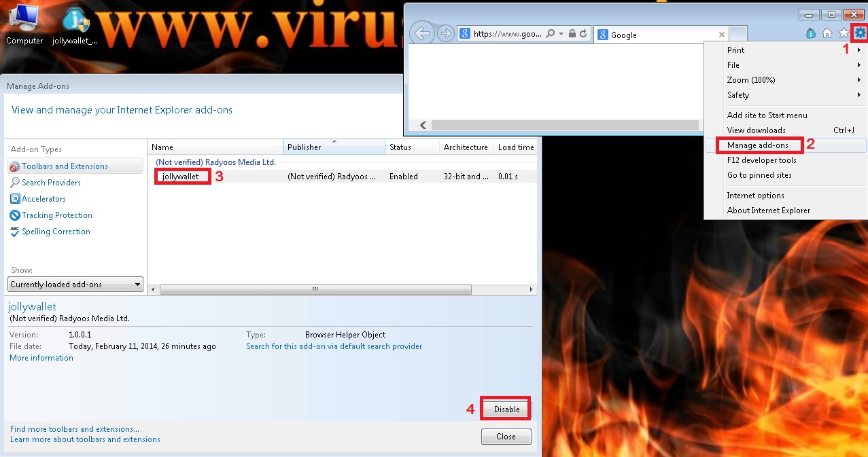Click the Radyoos Media Ltd. group header
This screenshot has height=457, width=868.
coord(215,162)
